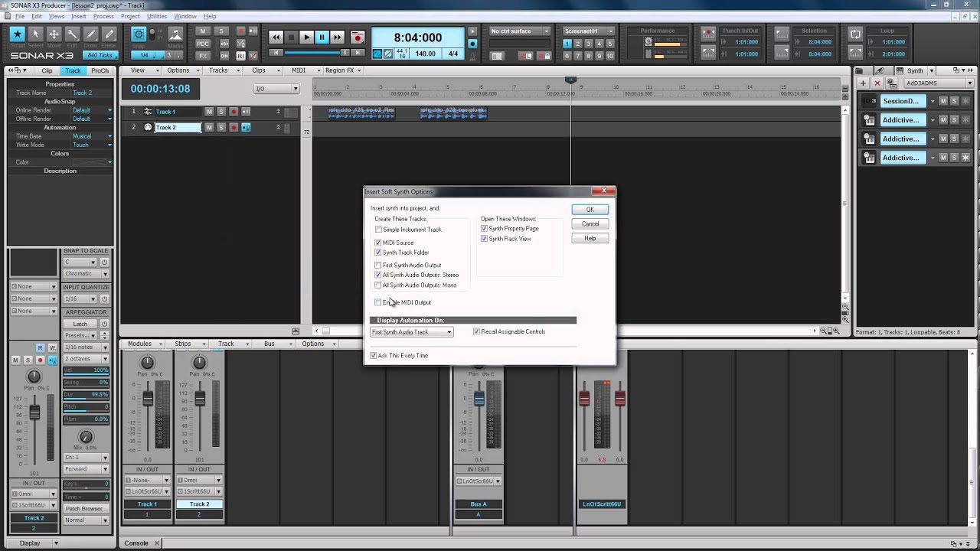Viewport: 980px width, 551px height.
Task: Delete synth with red X icon
Action: point(877,83)
